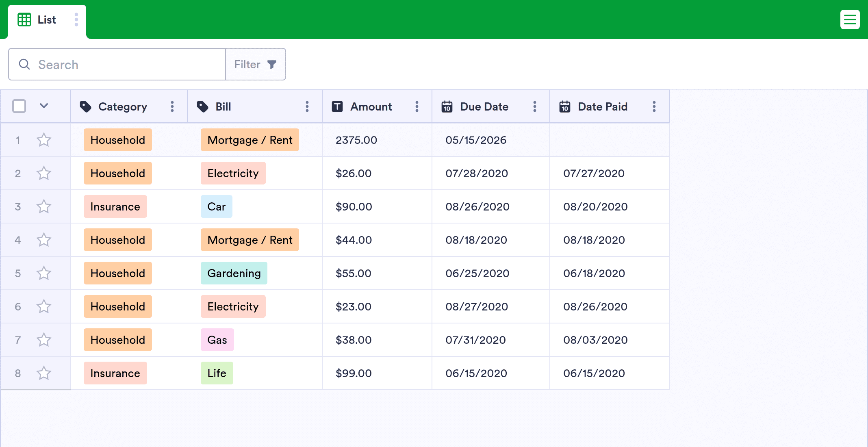The width and height of the screenshot is (868, 447).
Task: Open the hamburger menu in green header
Action: [x=850, y=20]
